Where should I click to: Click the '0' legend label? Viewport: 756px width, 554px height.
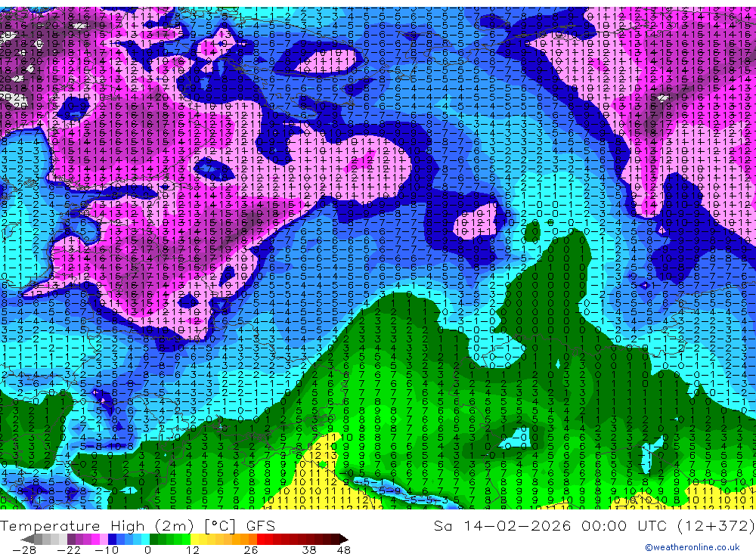(147, 550)
